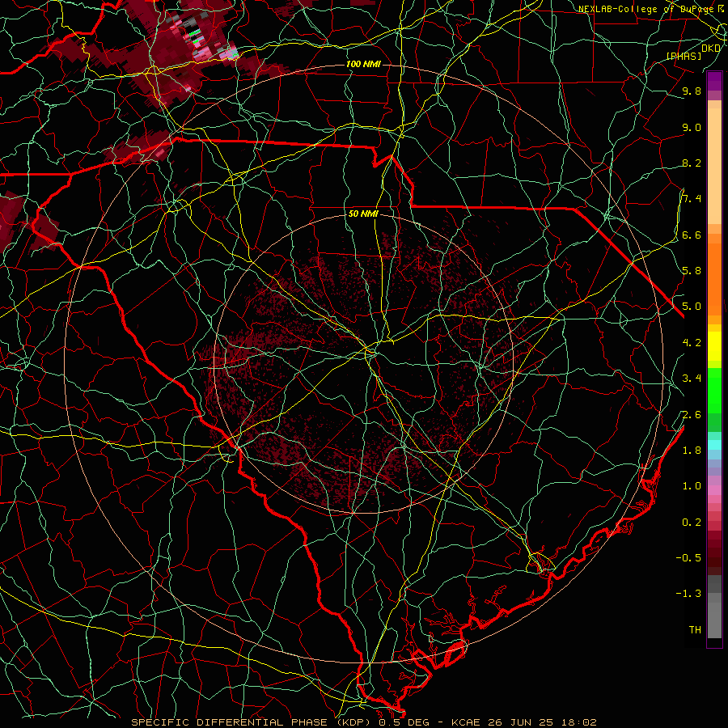Click the bright green segment of color scale
This screenshot has width=728, height=728.
pos(714,391)
